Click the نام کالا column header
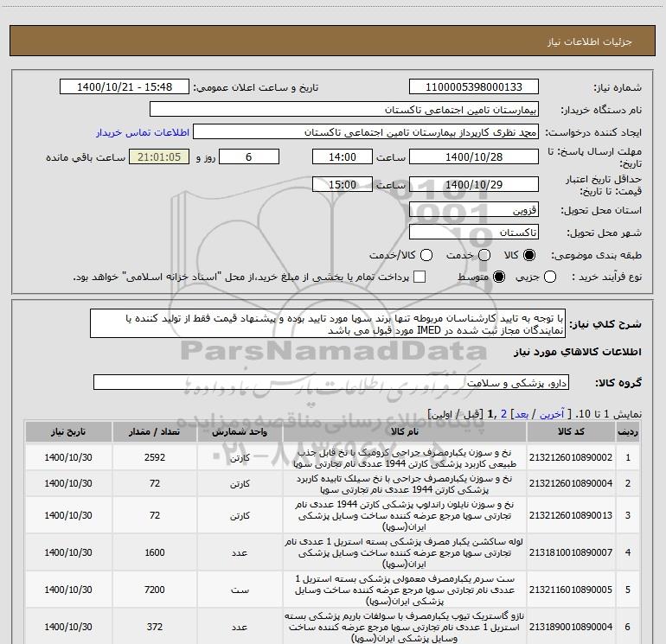The width and height of the screenshot is (666, 644). tap(405, 432)
